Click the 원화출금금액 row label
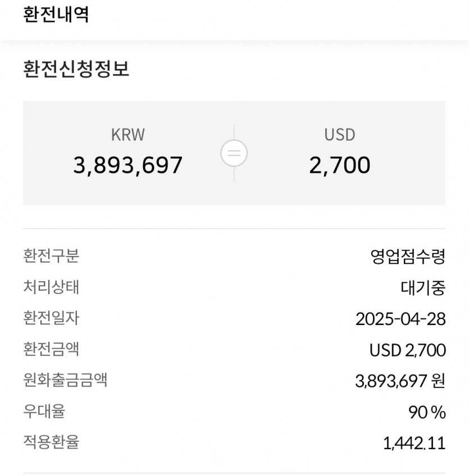Viewport: 469px width, 476px height. [x=65, y=380]
